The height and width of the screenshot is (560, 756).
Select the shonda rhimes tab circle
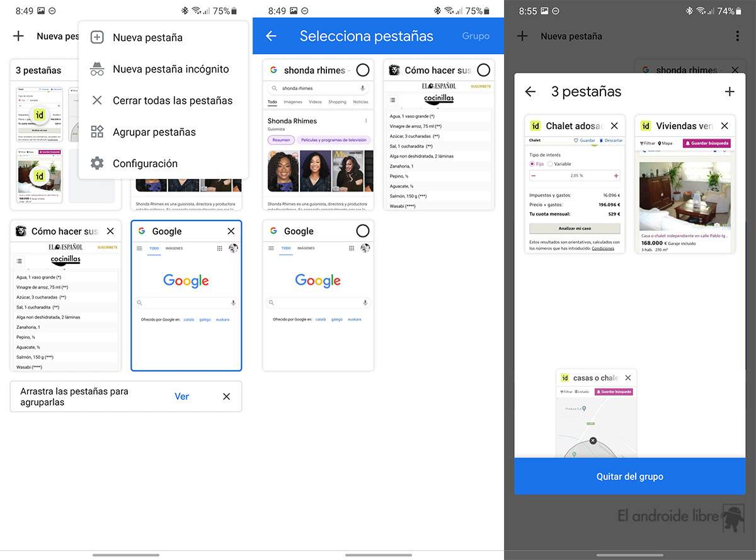(363, 70)
